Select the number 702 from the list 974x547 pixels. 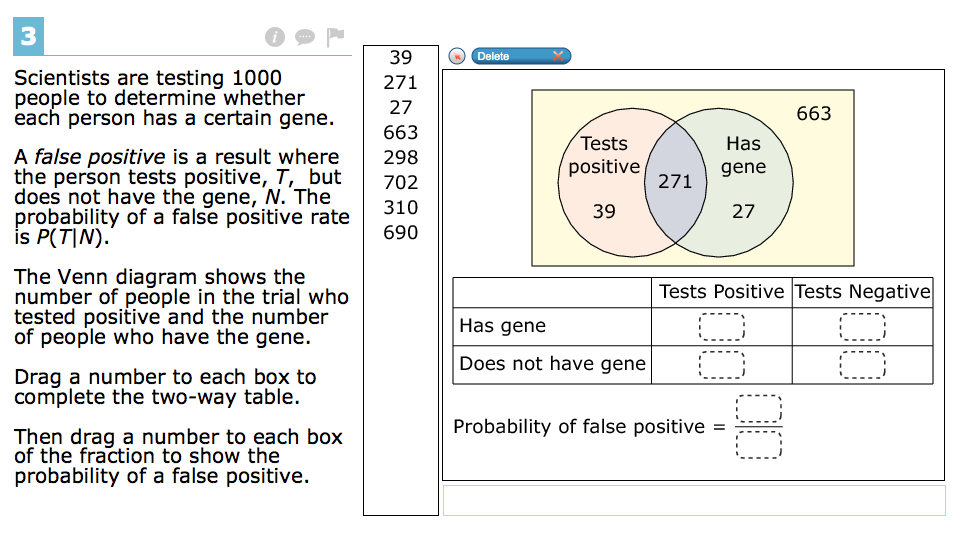pos(401,183)
